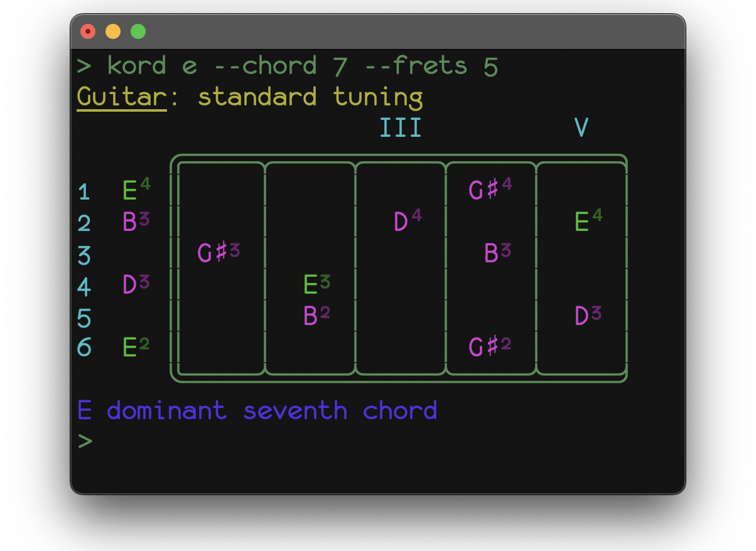Click the open-string E2 note label

click(x=136, y=346)
